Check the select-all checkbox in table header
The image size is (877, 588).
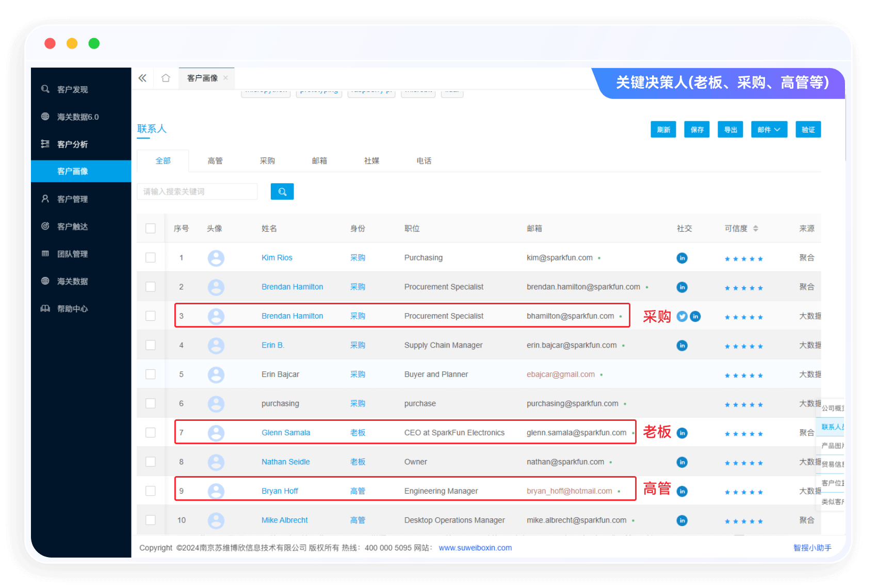click(x=151, y=228)
